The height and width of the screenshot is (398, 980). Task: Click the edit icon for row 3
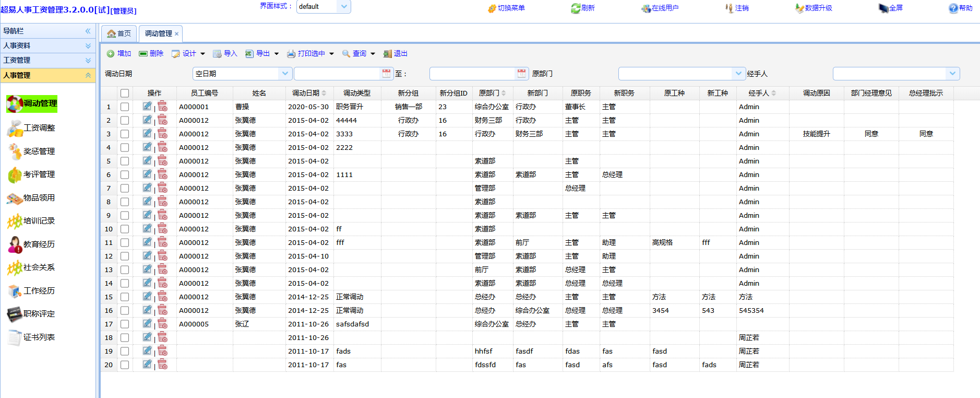click(147, 133)
